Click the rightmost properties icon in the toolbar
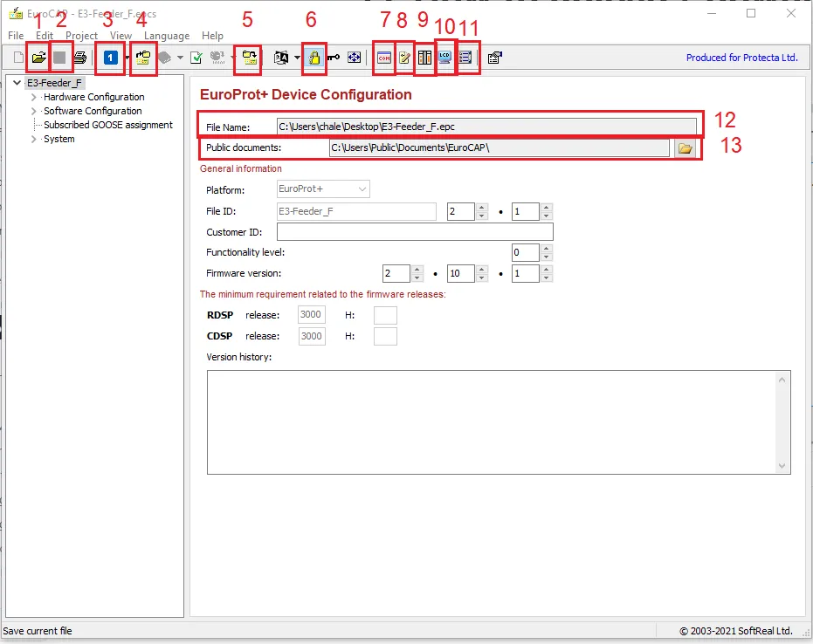 tap(494, 58)
